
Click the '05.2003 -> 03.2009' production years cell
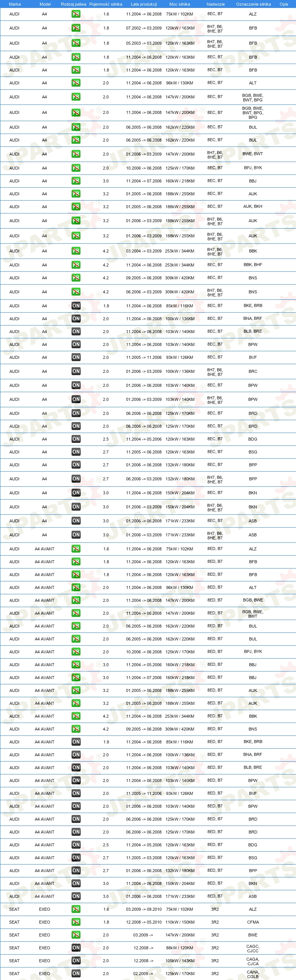pos(144,44)
